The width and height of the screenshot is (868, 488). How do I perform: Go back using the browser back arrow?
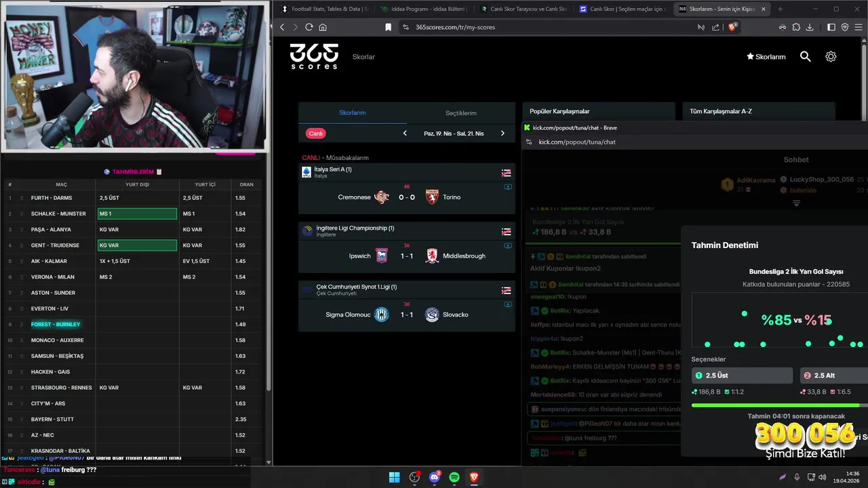(282, 27)
